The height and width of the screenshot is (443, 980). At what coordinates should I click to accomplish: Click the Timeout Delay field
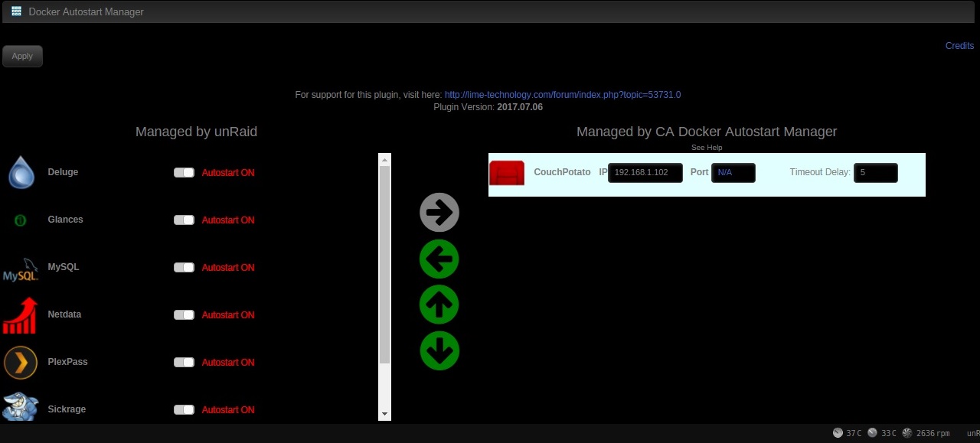click(876, 173)
